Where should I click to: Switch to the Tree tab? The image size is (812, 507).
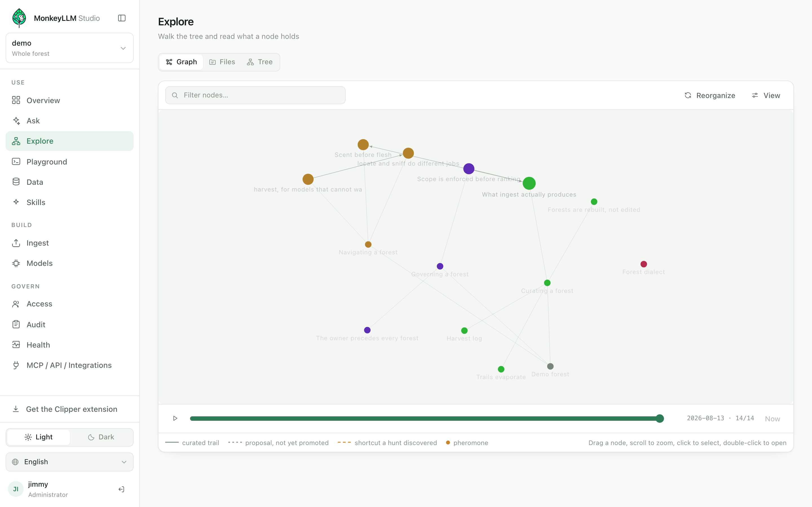260,62
